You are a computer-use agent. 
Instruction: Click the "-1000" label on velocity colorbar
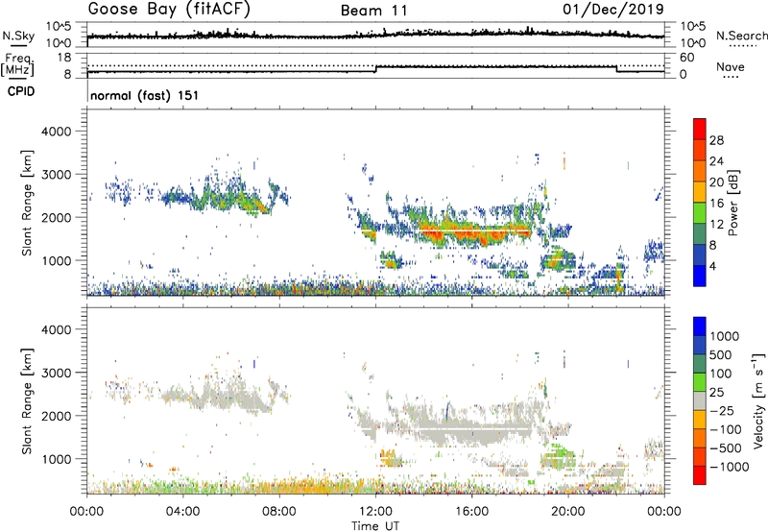point(730,467)
